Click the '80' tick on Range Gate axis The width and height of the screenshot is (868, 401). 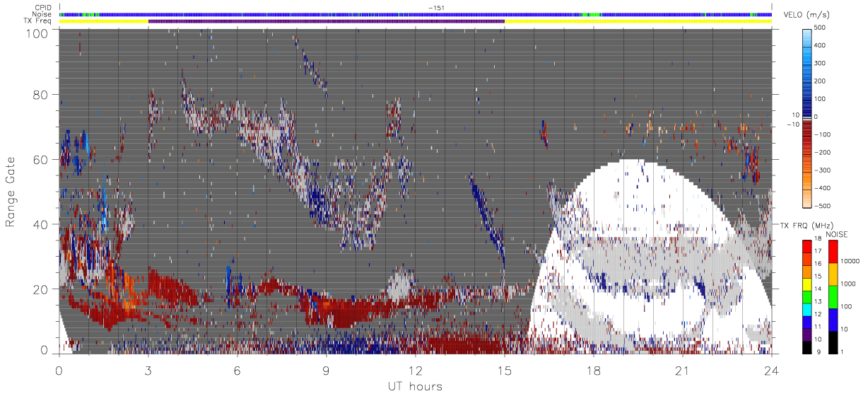point(42,95)
